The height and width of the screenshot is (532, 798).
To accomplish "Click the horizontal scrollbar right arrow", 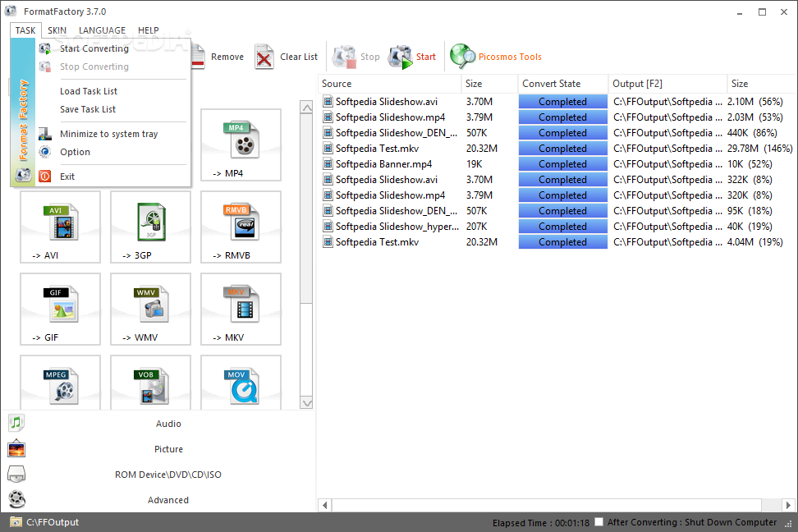I will (788, 505).
